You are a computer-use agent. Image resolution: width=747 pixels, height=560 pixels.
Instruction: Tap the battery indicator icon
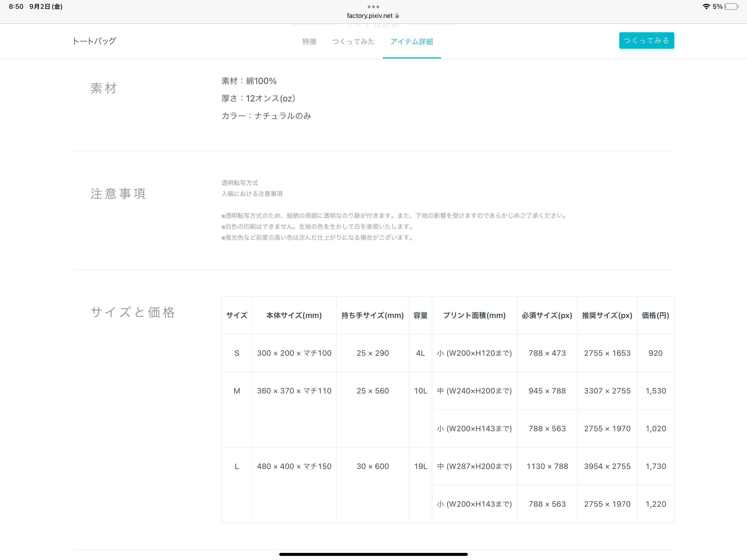pos(731,6)
